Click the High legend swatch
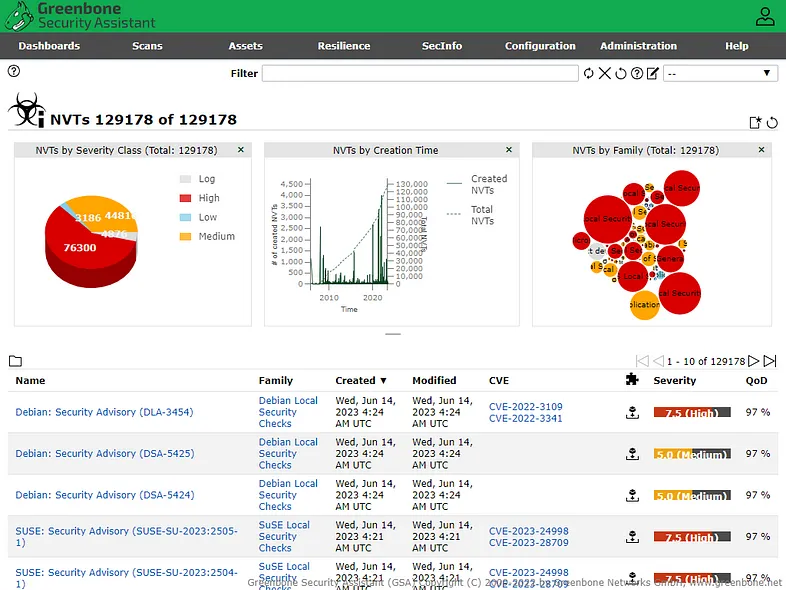 point(185,198)
